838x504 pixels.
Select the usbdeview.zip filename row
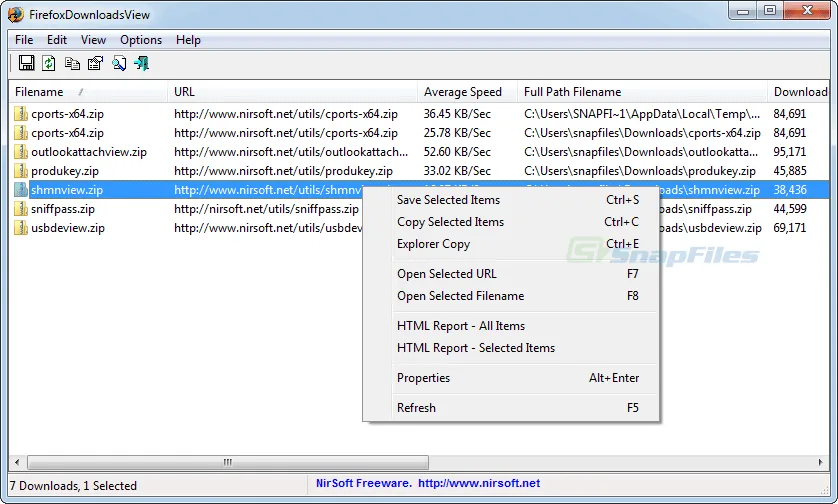pos(68,228)
